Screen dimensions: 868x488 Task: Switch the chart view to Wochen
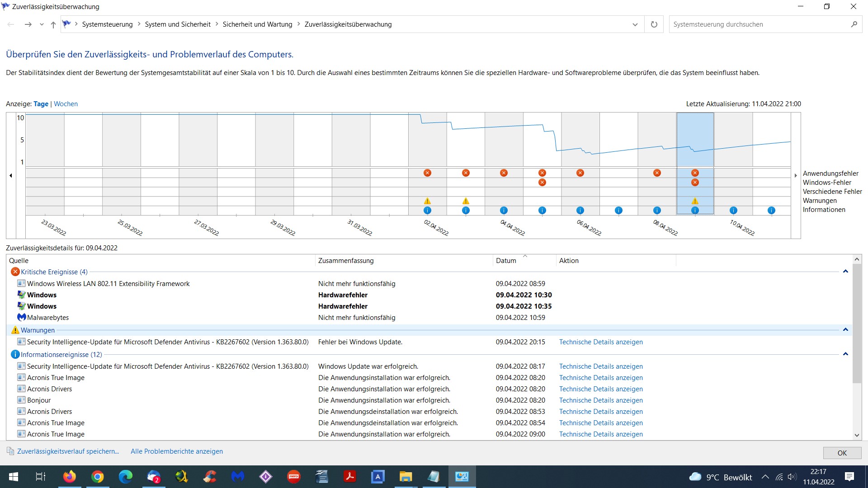(66, 104)
